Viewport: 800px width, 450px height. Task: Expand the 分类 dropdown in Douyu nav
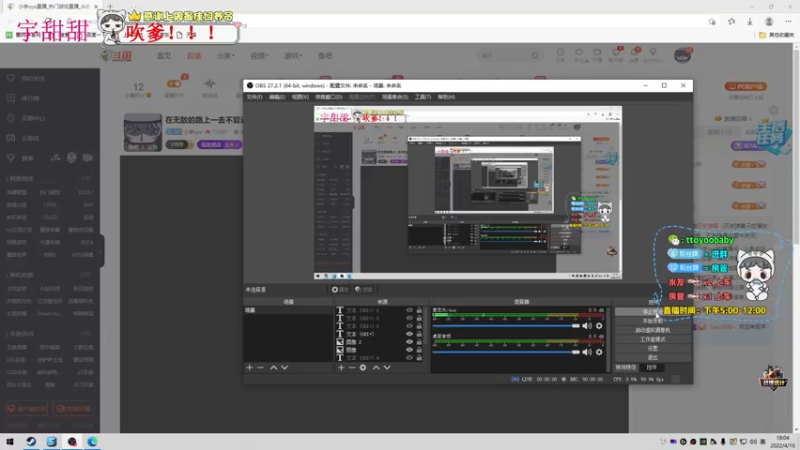pos(226,56)
